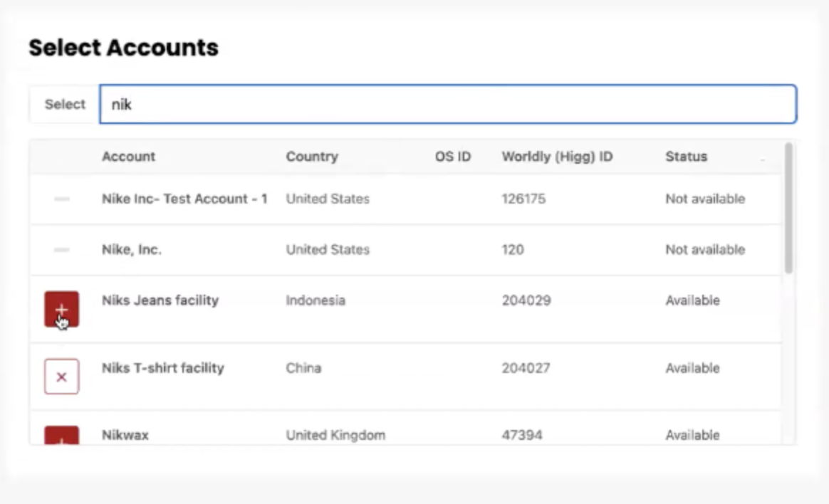Click the China country cell
The height and width of the screenshot is (504, 829).
click(x=303, y=368)
